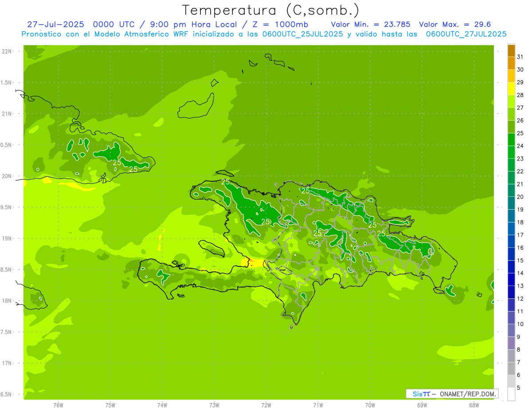
Task: Click the "19N" latitude axis label
Action: coord(7,239)
